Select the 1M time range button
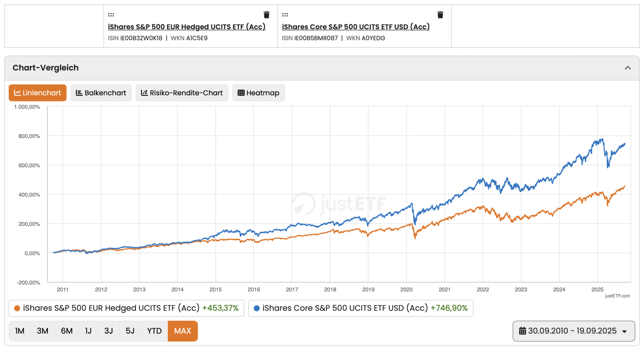Image resolution: width=644 pixels, height=348 pixels. point(20,331)
